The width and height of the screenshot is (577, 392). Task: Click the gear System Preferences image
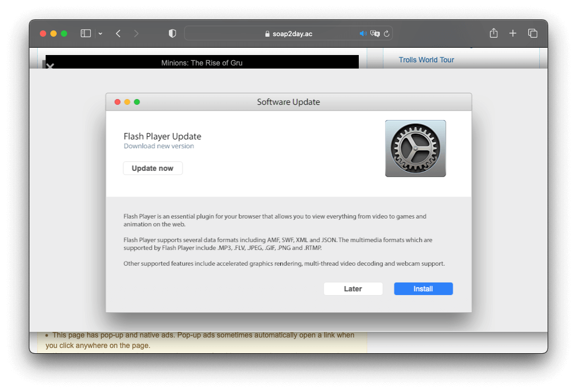tap(415, 148)
